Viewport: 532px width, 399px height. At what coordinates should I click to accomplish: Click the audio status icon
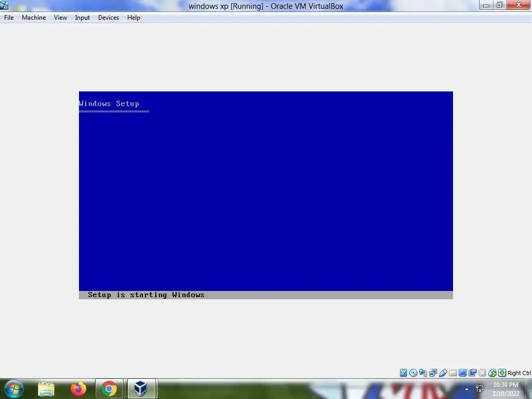point(423,373)
